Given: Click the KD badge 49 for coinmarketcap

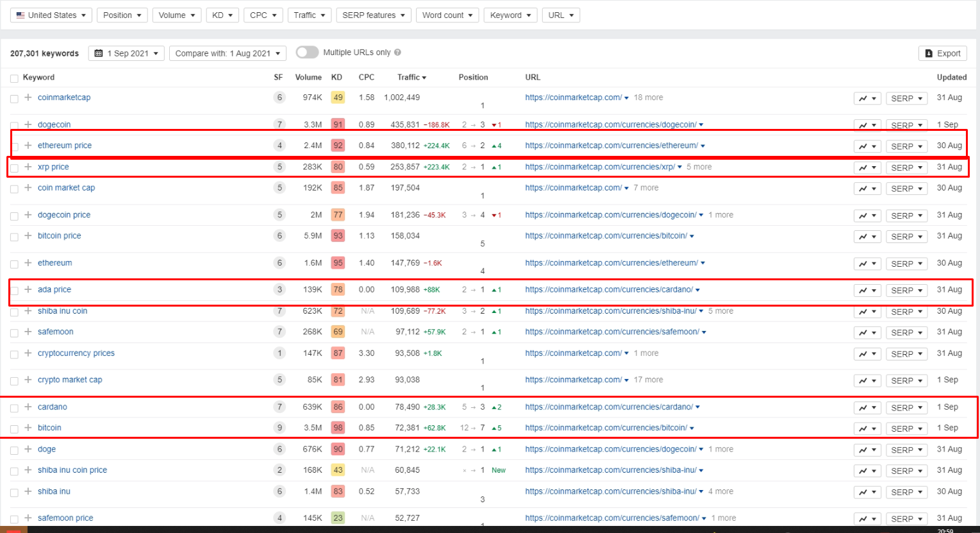Looking at the screenshot, I should [338, 97].
